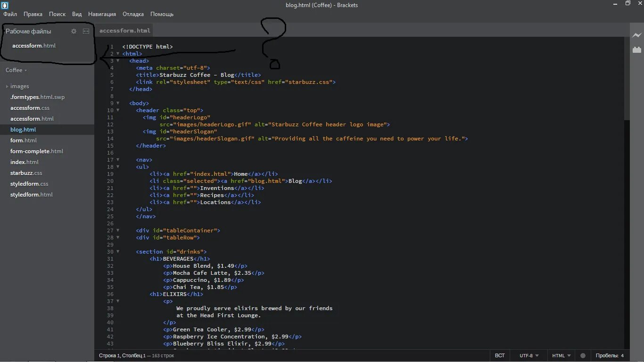Click the Рабочие файлы header
Screen dimensions: 644x362
(x=28, y=31)
